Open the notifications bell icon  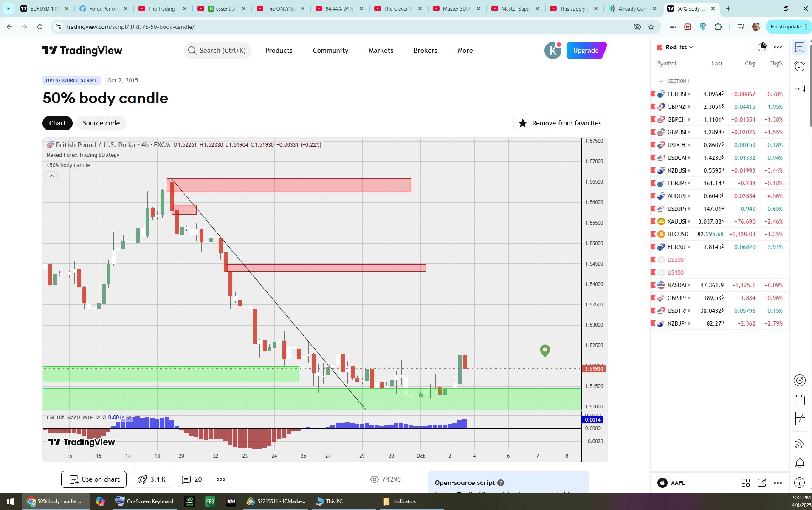click(800, 463)
